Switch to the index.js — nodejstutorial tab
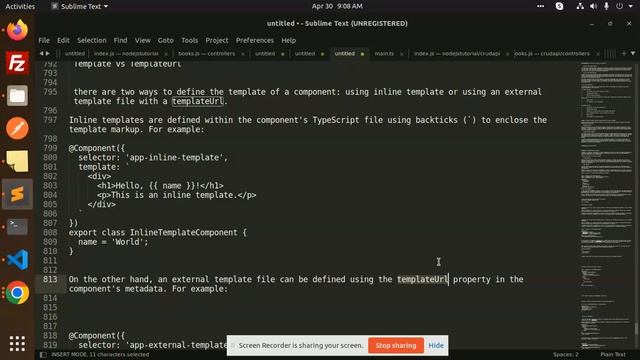Image resolution: width=640 pixels, height=360 pixels. pyautogui.click(x=126, y=53)
